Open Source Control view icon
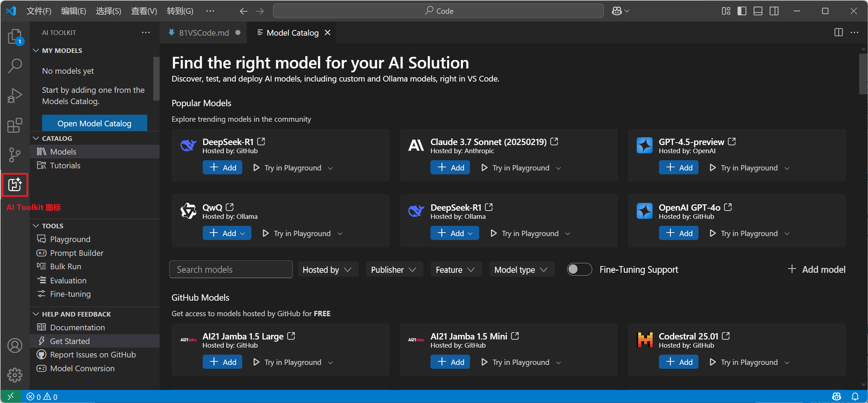Image resolution: width=868 pixels, height=403 pixels. 15,155
